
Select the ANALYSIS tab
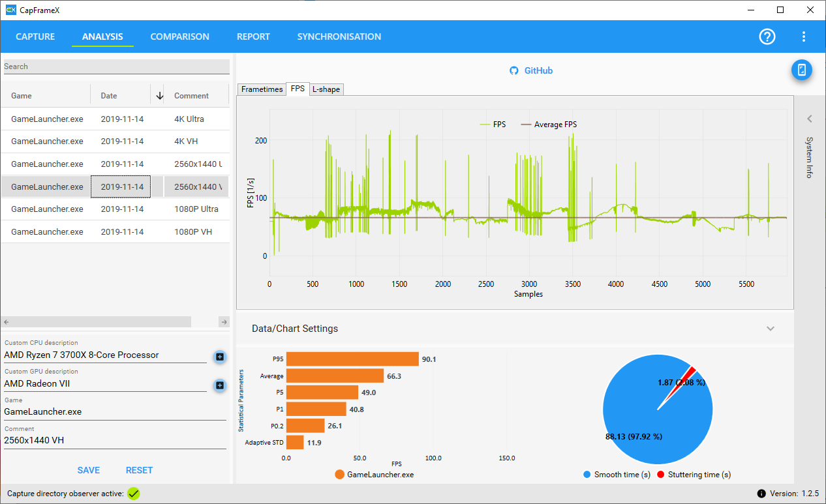click(102, 37)
